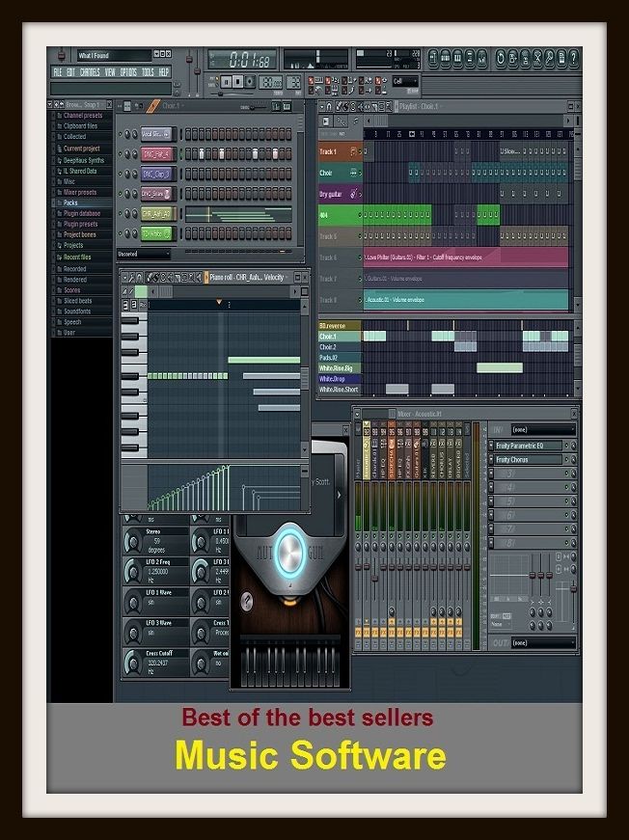This screenshot has height=840, width=629.
Task: Click the help question mark toolbar icon
Action: coord(573,58)
